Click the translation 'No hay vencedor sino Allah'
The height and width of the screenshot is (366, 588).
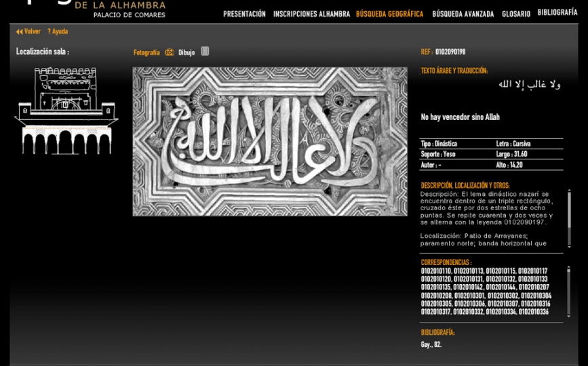460,117
